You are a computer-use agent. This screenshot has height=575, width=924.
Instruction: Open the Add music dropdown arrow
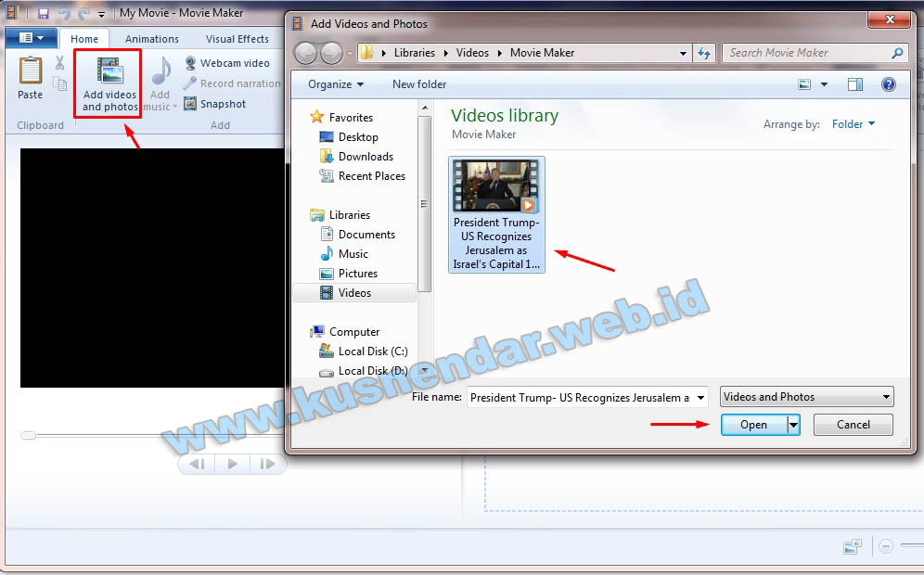[174, 107]
